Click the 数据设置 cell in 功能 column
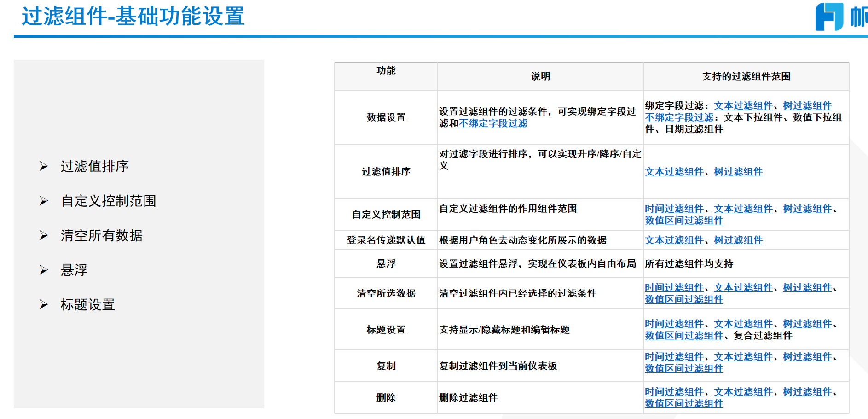868x419 pixels. (x=386, y=117)
